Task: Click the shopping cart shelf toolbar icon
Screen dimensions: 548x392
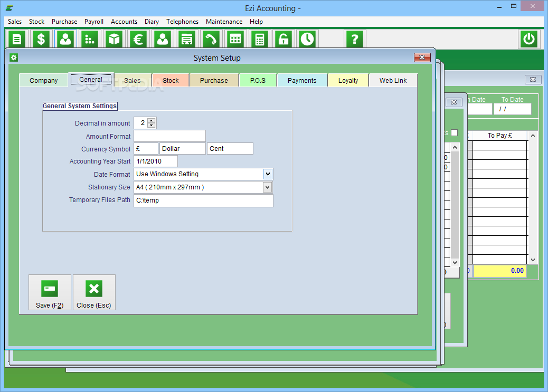Action: 187,39
